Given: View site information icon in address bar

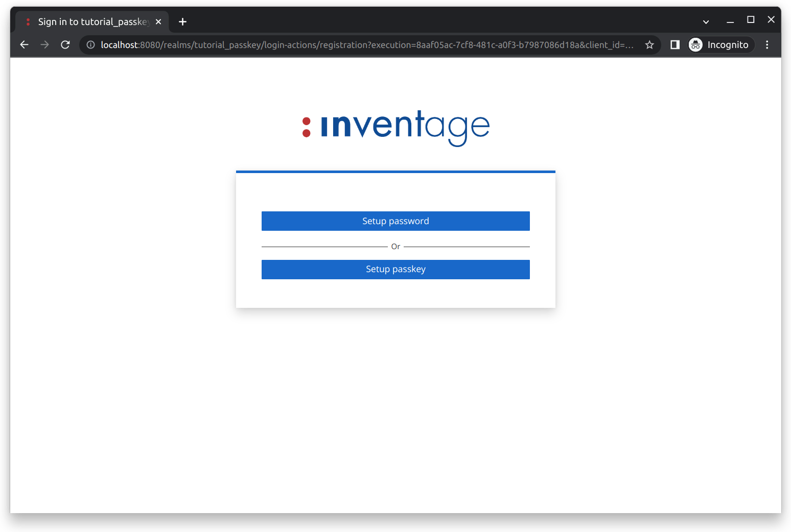Looking at the screenshot, I should click(90, 45).
